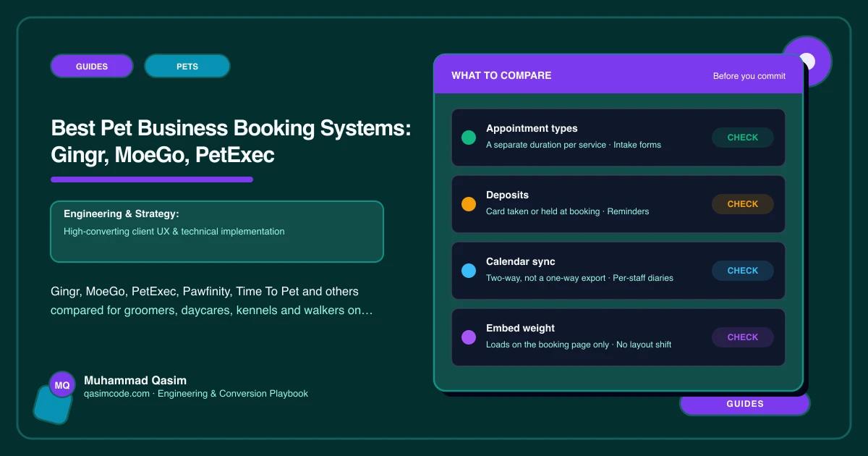Click CHECK button for Deposits
The height and width of the screenshot is (456, 868).
pos(743,204)
